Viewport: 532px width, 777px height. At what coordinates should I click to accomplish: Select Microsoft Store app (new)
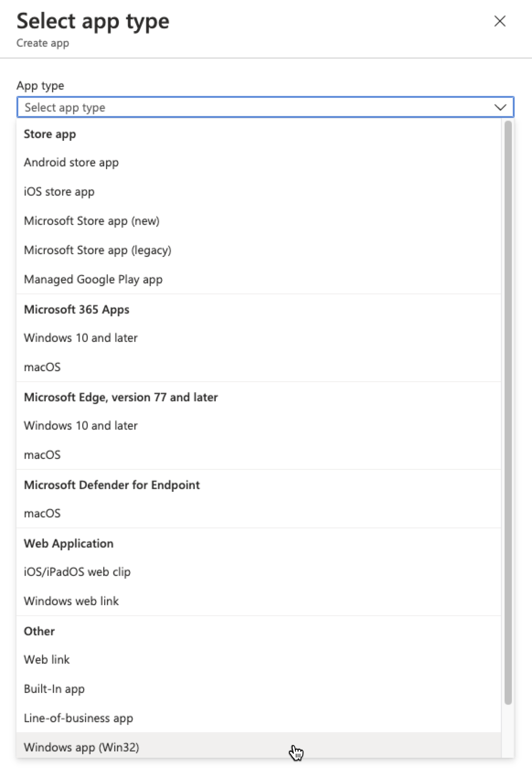(259, 221)
